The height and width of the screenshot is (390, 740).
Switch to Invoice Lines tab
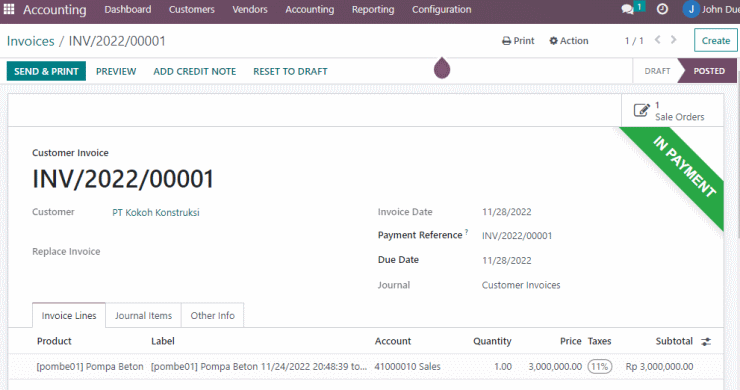tap(69, 315)
